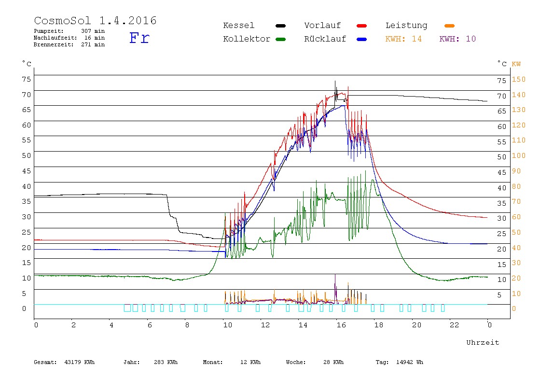554x392 pixels.
Task: Click the hour "22" x-axis tick label
Action: tap(455, 325)
